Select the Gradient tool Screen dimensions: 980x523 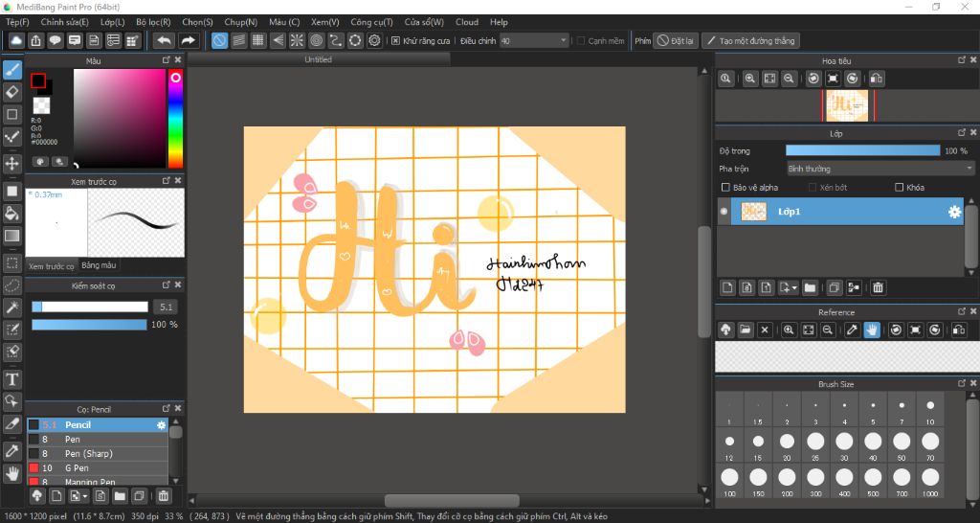11,236
